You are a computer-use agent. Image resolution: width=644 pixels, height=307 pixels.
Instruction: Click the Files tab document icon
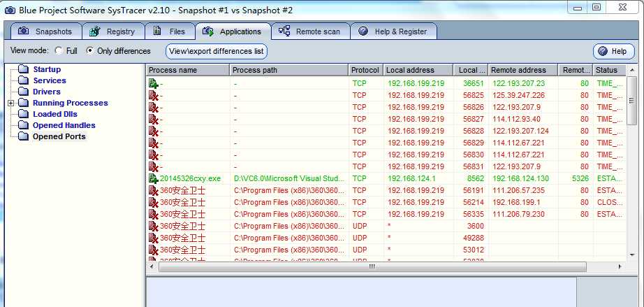click(157, 31)
